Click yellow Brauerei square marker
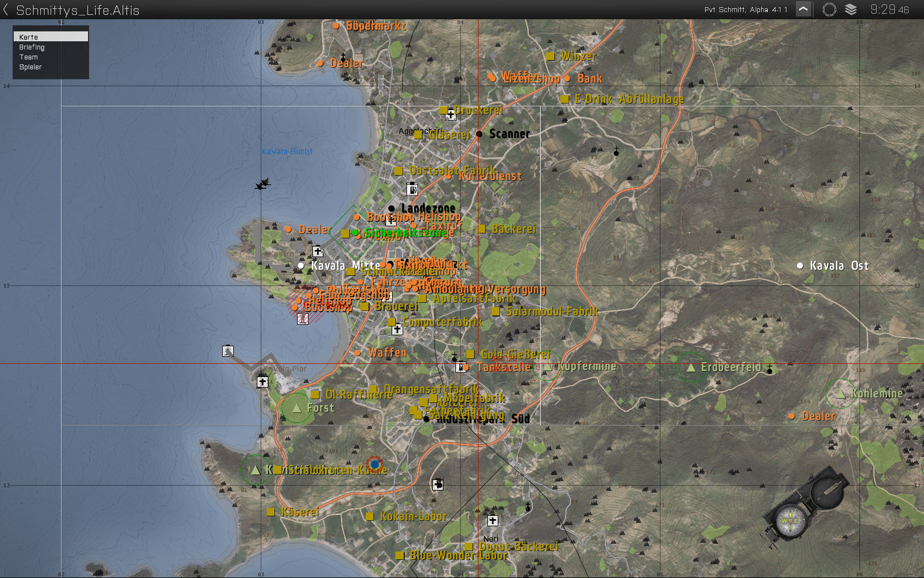 [365, 306]
